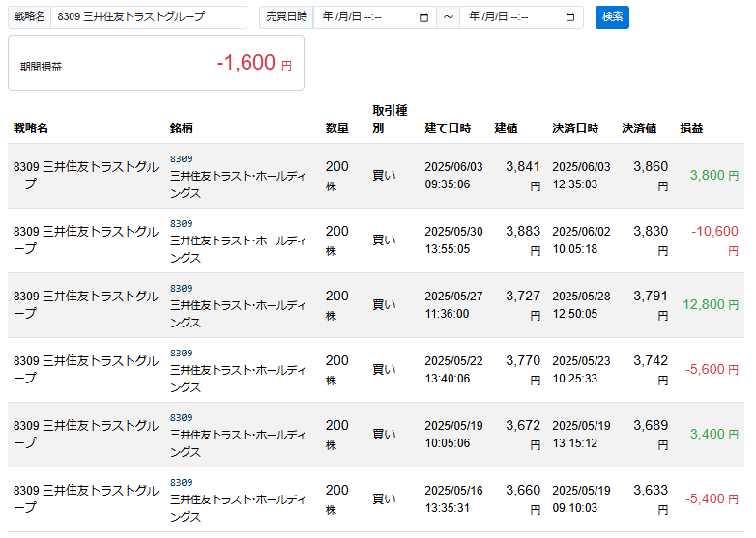Open the start date calendar picker icon
756x538 pixels.
pos(423,17)
